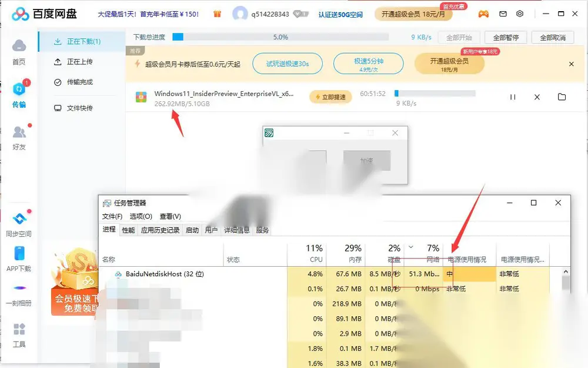588x368 pixels.
Task: Click username q514228343
Action: 270,14
